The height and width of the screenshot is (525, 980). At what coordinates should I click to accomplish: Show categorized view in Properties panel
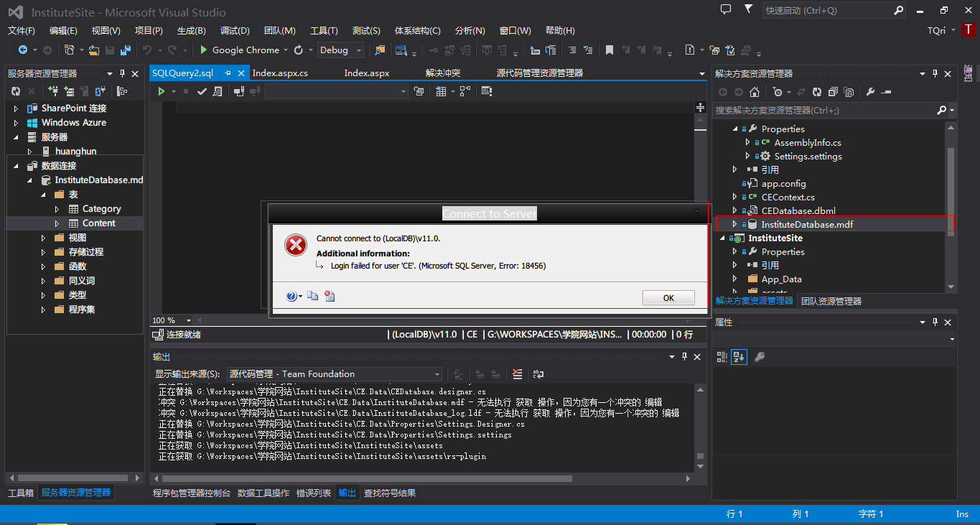coord(722,356)
